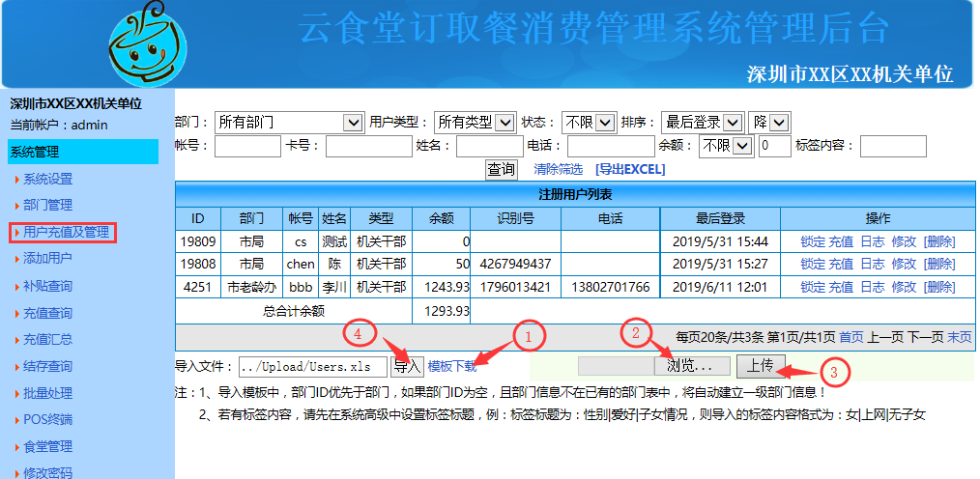Image resolution: width=980 pixels, height=479 pixels.
Task: Click the 帐号 account input field
Action: (x=247, y=146)
